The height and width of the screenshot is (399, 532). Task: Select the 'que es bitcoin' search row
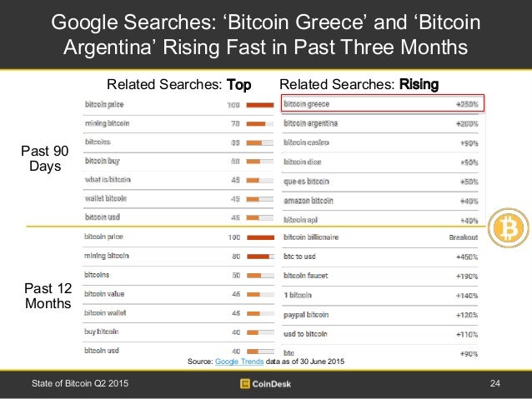point(306,181)
